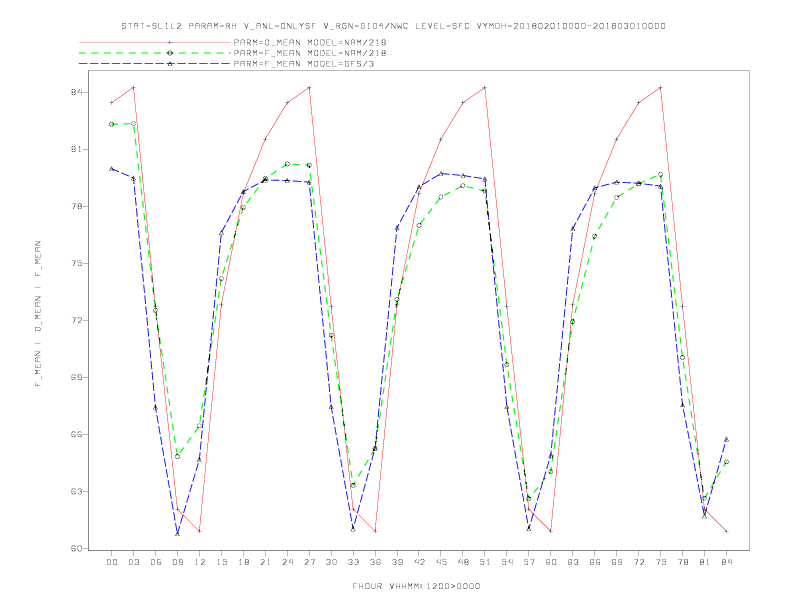Screen dimensions: 792x612
Task: Click the x-axis forecast hour label 21
Action: point(265,562)
